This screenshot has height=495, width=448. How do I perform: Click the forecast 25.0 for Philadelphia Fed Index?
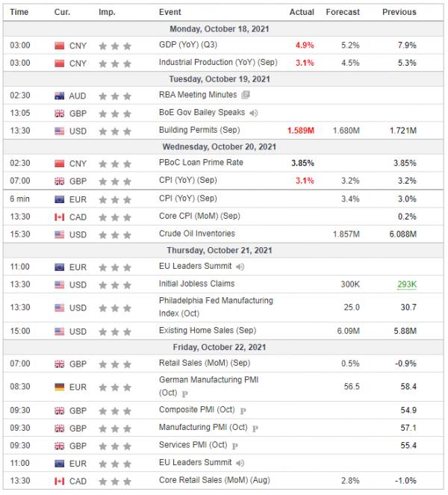pos(352,308)
